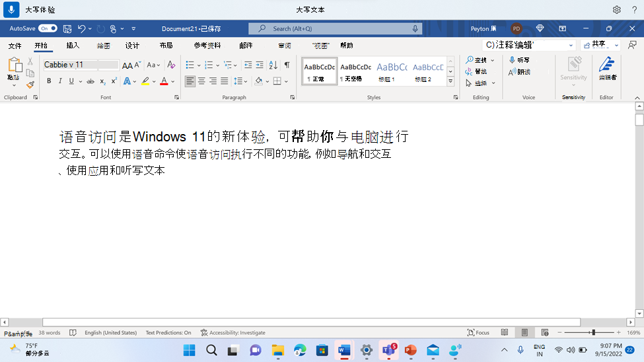Increase font size with the large A
The width and height of the screenshot is (644, 362).
(x=127, y=65)
